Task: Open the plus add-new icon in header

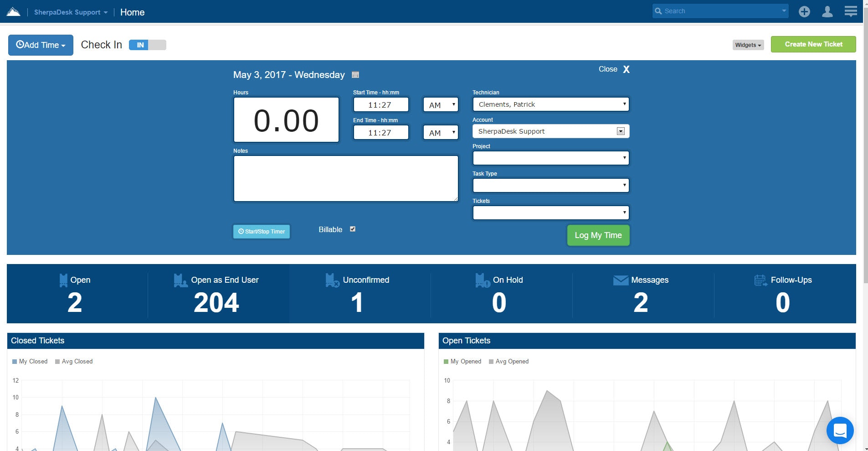Action: 804,11
